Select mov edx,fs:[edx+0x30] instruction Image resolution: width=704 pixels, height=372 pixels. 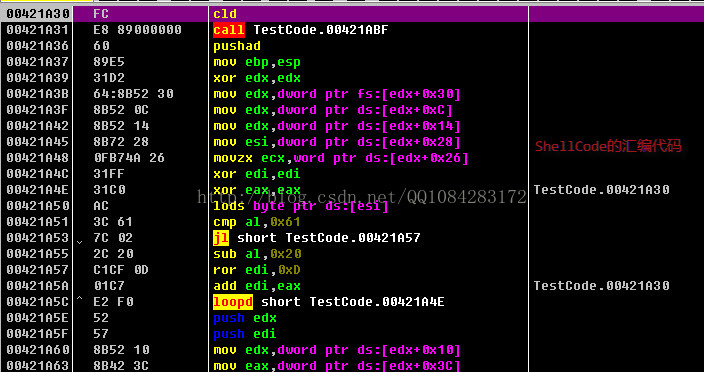click(337, 94)
